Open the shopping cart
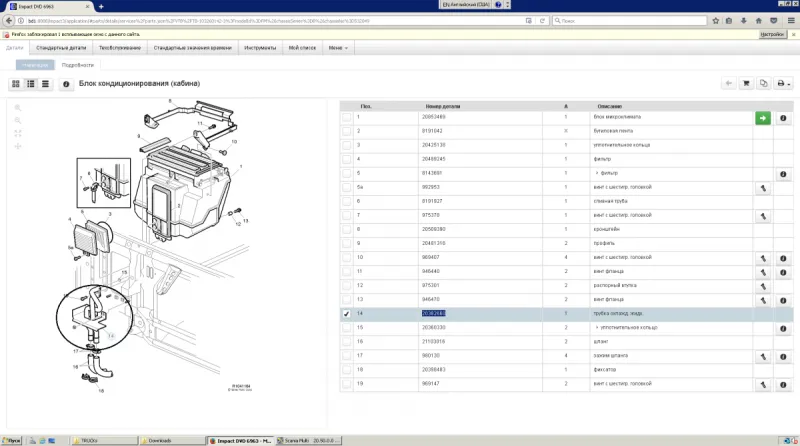This screenshot has height=446, width=800. click(x=746, y=84)
